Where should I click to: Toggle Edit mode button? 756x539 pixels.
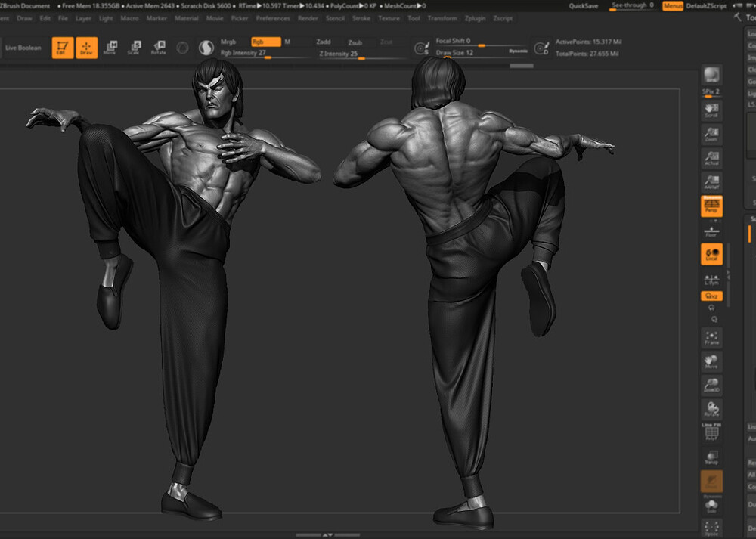tap(63, 48)
